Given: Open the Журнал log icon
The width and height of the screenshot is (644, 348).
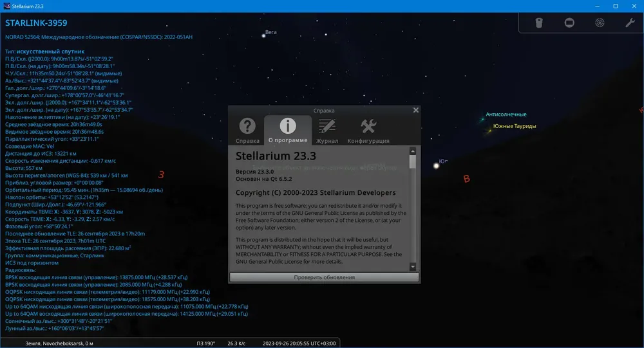Looking at the screenshot, I should (327, 126).
